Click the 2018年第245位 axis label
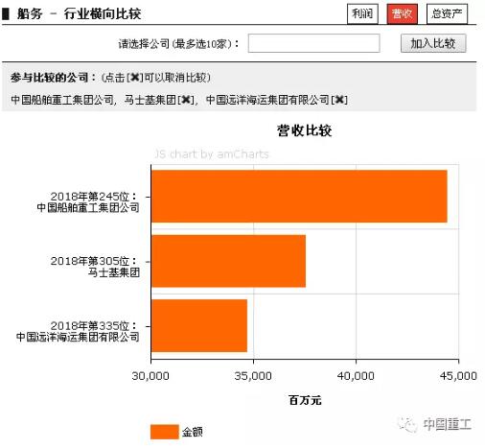This screenshot has height=448, width=485. [x=94, y=197]
